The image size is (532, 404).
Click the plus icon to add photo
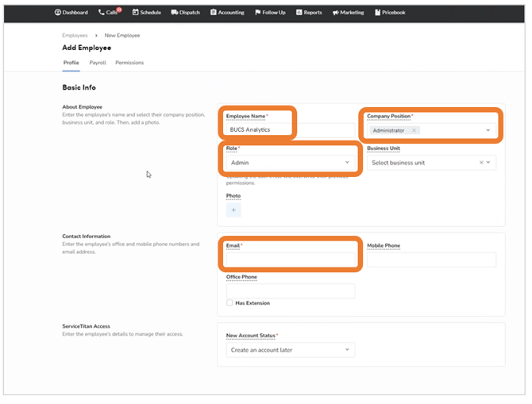[x=233, y=210]
